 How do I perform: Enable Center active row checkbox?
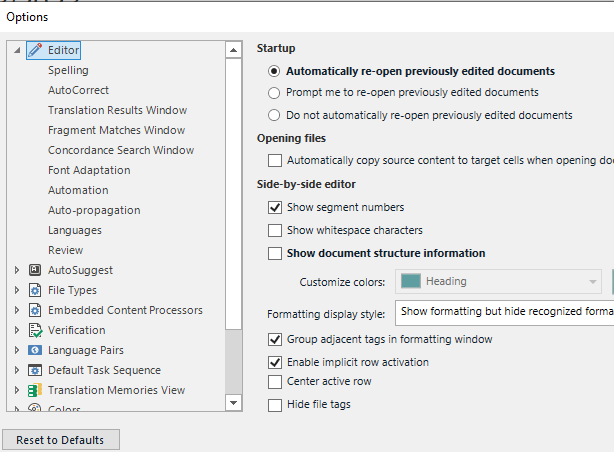(x=275, y=381)
